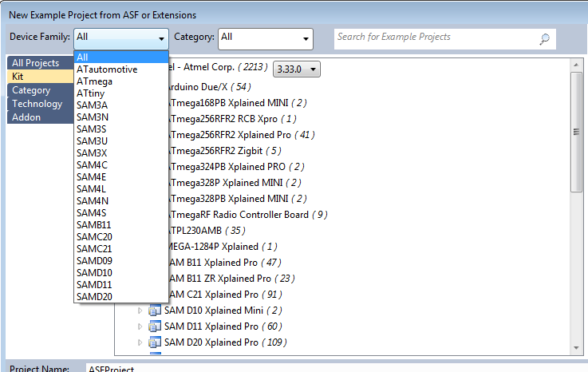
Task: Click the search magnifier icon
Action: coord(544,38)
